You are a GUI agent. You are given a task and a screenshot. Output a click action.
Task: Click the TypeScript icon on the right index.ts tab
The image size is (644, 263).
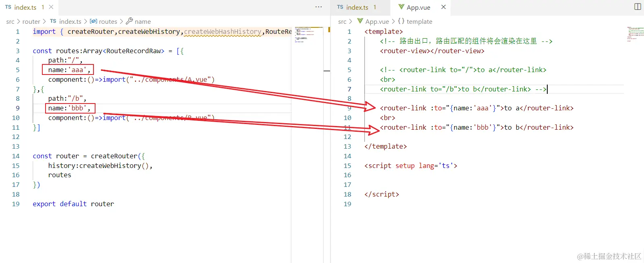coord(340,7)
